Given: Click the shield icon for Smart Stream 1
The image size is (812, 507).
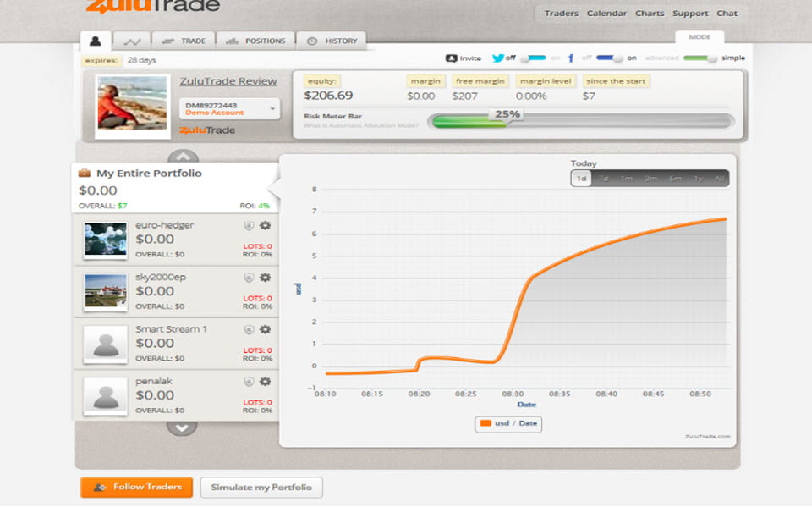Looking at the screenshot, I should coord(249,330).
